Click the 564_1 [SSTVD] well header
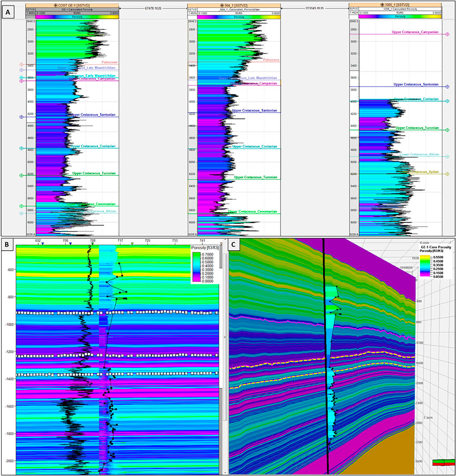The image size is (456, 476). tap(234, 5)
